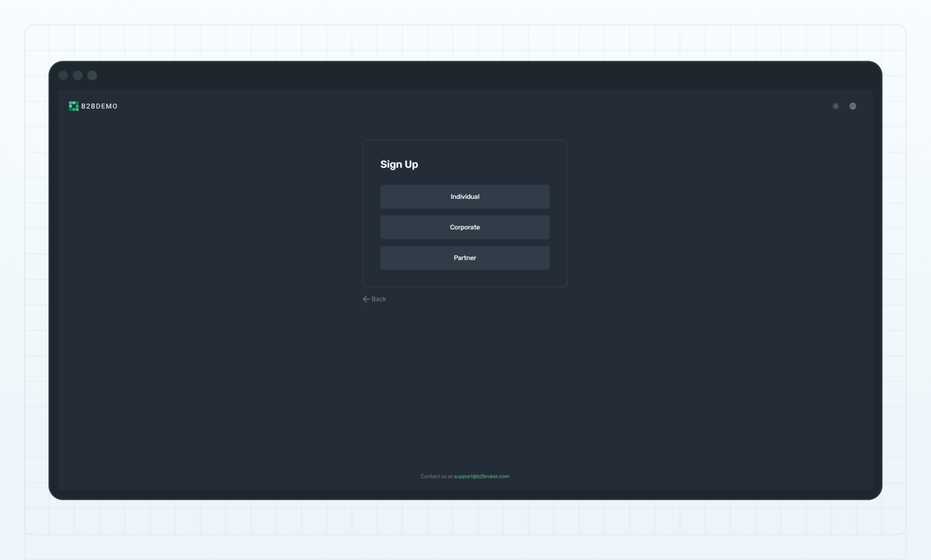Screen dimensions: 931x560
Task: Click the arrow beside Back
Action: click(366, 299)
